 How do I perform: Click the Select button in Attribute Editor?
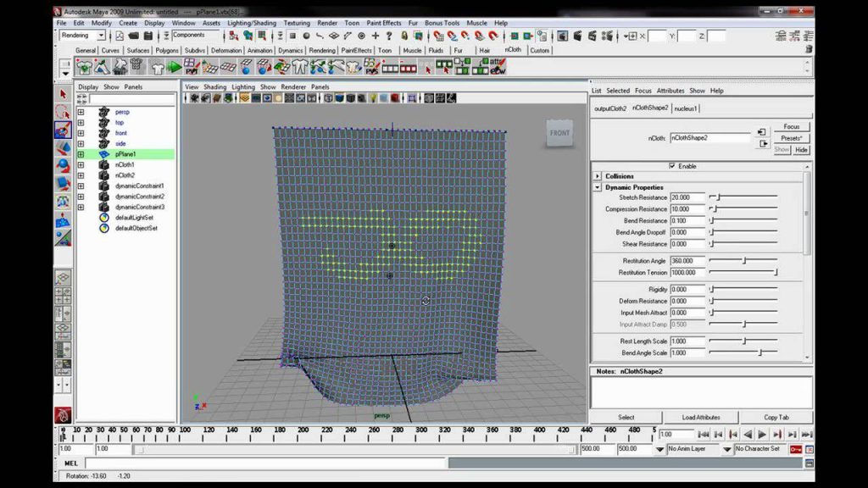(x=626, y=418)
